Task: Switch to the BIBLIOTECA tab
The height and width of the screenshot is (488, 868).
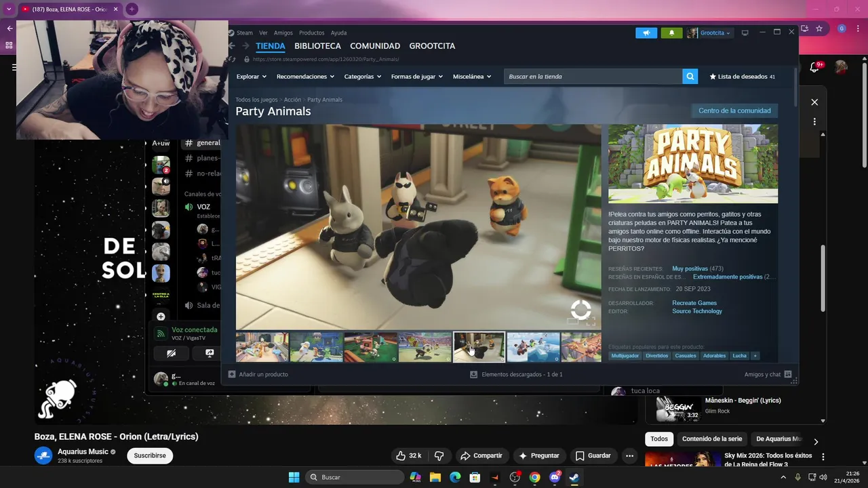Action: 317,46
